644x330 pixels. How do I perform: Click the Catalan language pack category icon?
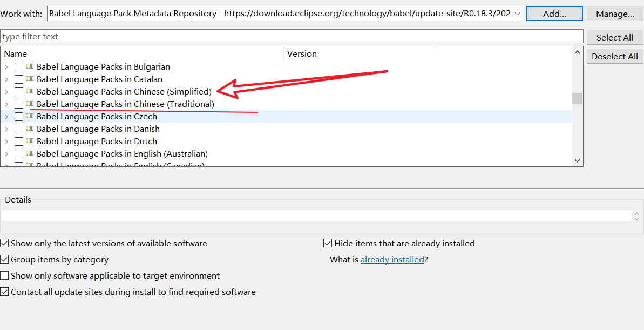tap(30, 79)
